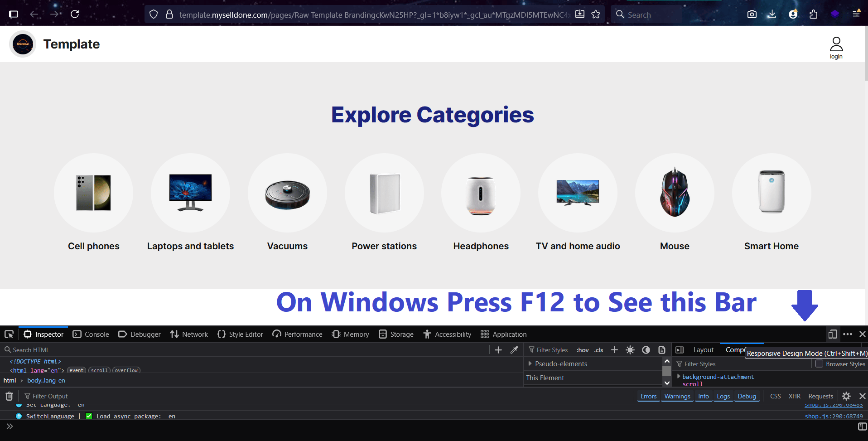Open shop.js:290:68749 source link

[834, 416]
